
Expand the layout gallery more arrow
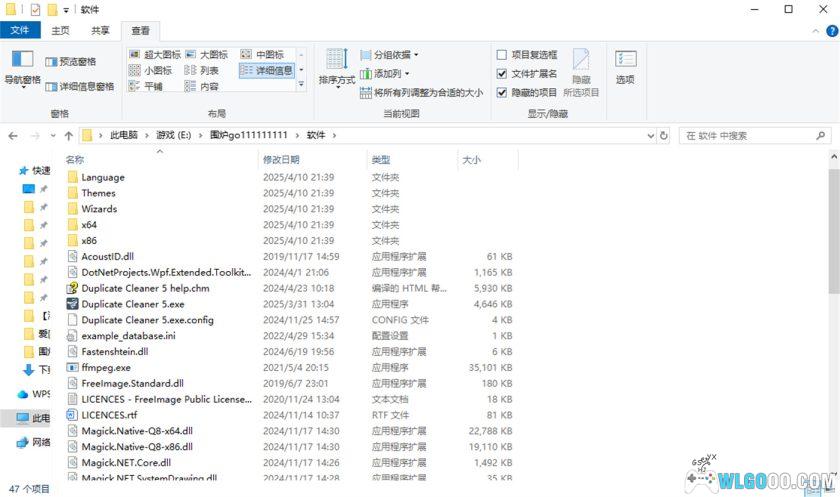point(301,84)
